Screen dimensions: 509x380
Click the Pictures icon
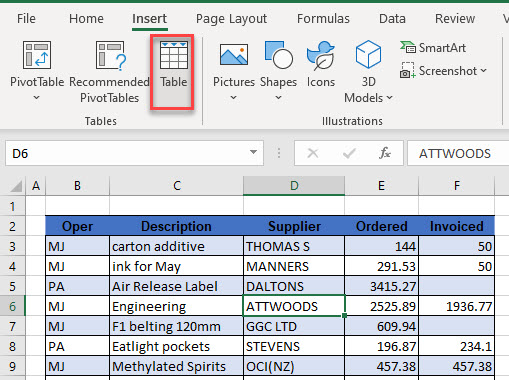coord(234,55)
